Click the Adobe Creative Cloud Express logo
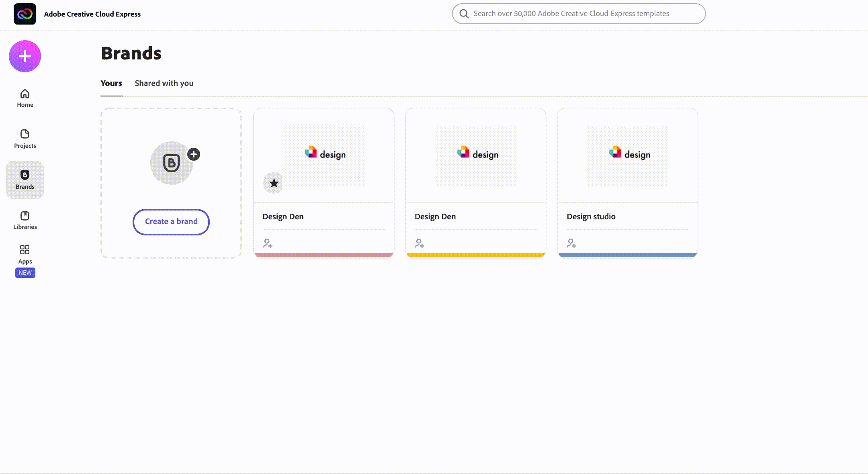This screenshot has width=868, height=474. coord(25,14)
